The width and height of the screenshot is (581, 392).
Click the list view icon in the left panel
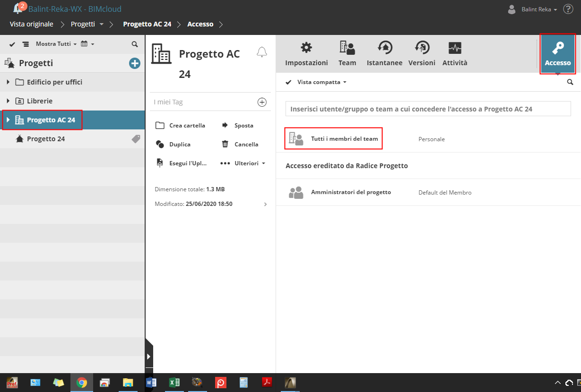[26, 44]
